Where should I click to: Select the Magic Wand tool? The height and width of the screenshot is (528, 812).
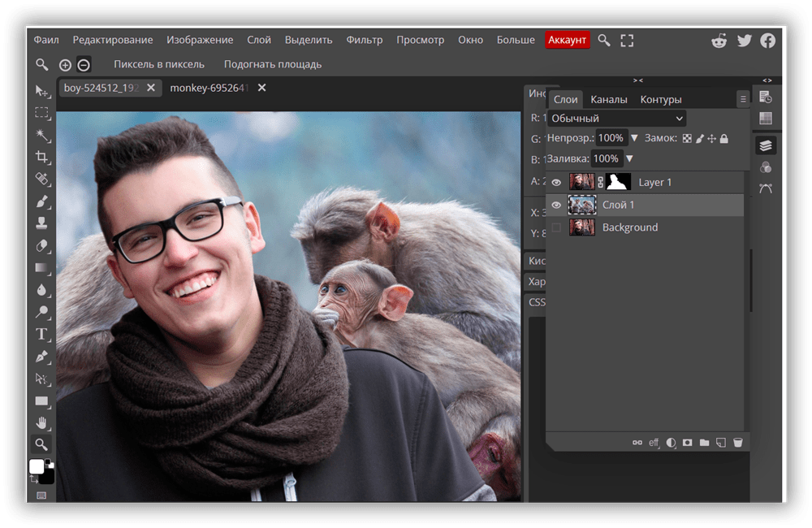coord(41,135)
